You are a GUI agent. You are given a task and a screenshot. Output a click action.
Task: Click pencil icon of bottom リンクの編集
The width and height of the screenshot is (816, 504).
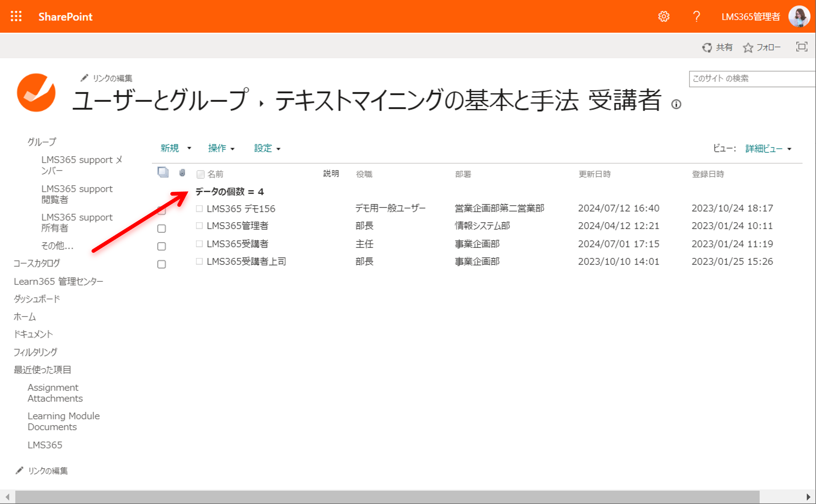click(x=19, y=470)
